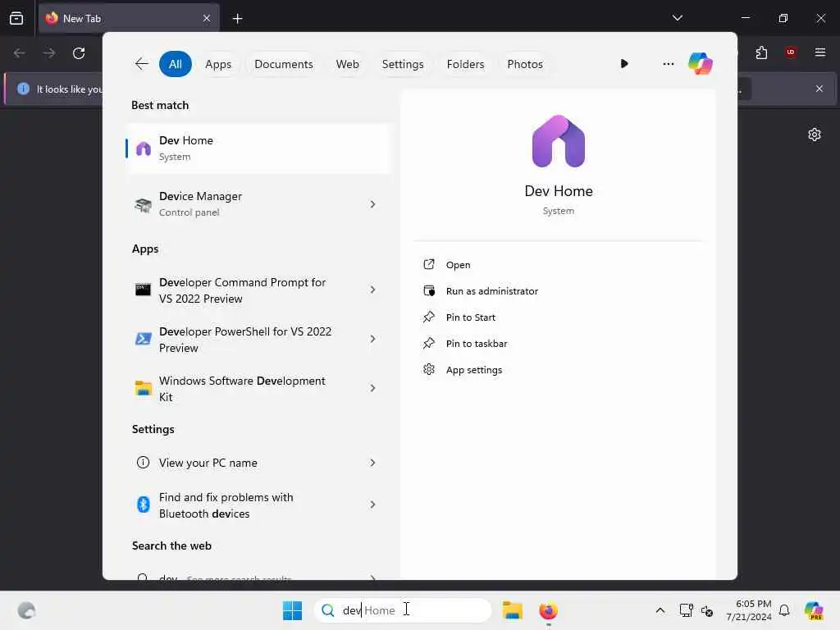Open File Explorer from the taskbar
Image resolution: width=840 pixels, height=630 pixels.
pyautogui.click(x=512, y=610)
